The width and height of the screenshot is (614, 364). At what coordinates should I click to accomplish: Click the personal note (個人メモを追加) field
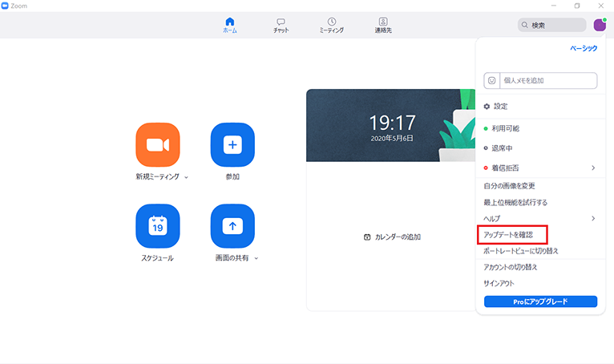tap(548, 80)
